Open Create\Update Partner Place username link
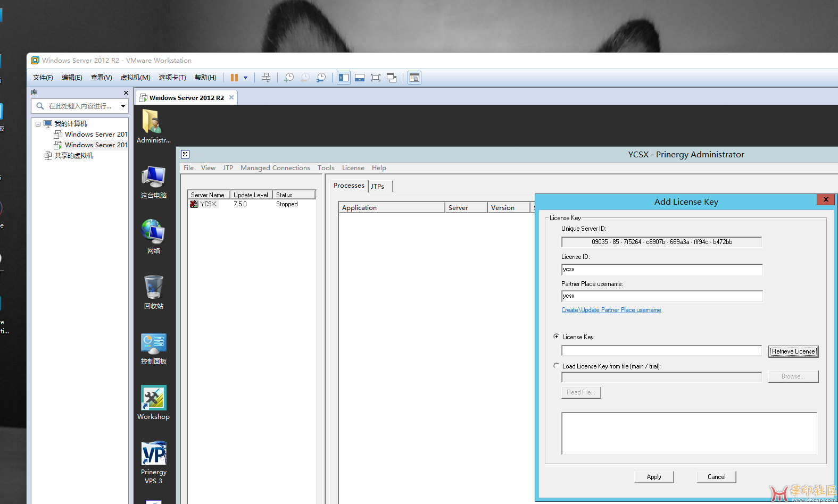 pyautogui.click(x=611, y=310)
